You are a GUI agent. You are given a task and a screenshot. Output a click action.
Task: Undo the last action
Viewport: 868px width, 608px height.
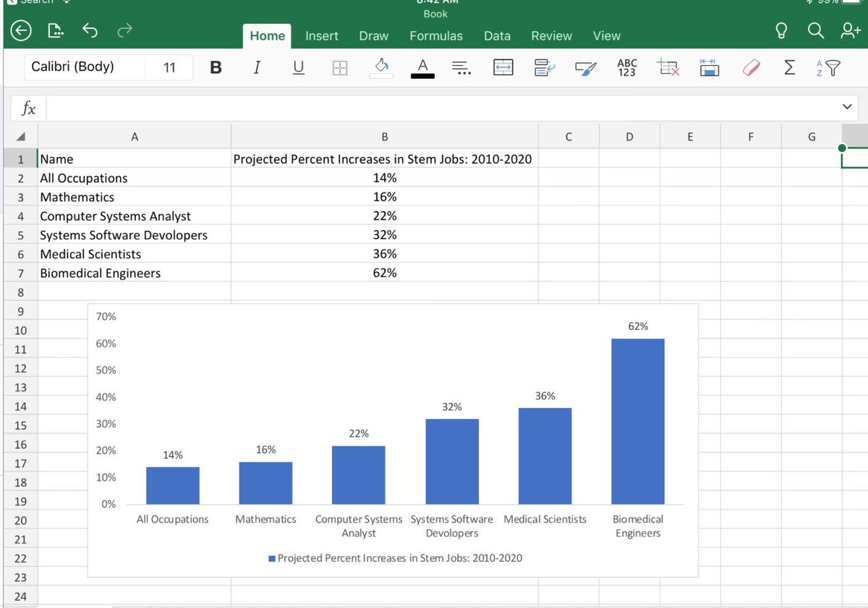coord(90,31)
